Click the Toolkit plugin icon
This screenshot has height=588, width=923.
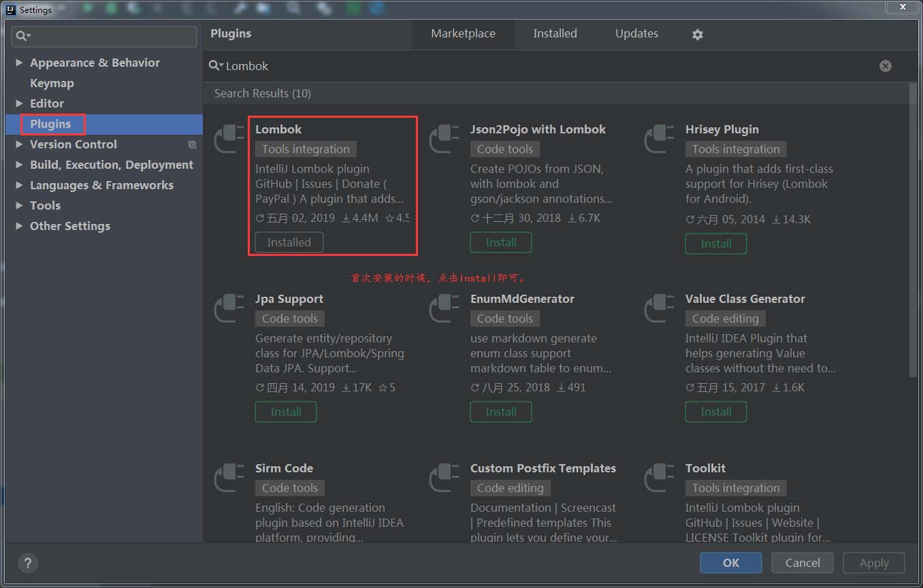pyautogui.click(x=660, y=477)
